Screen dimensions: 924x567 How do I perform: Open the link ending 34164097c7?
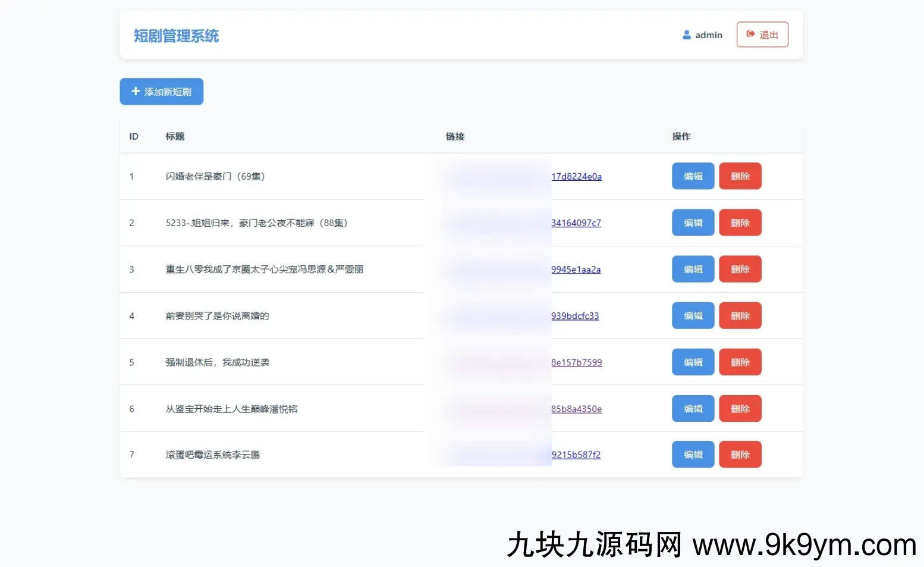click(576, 223)
